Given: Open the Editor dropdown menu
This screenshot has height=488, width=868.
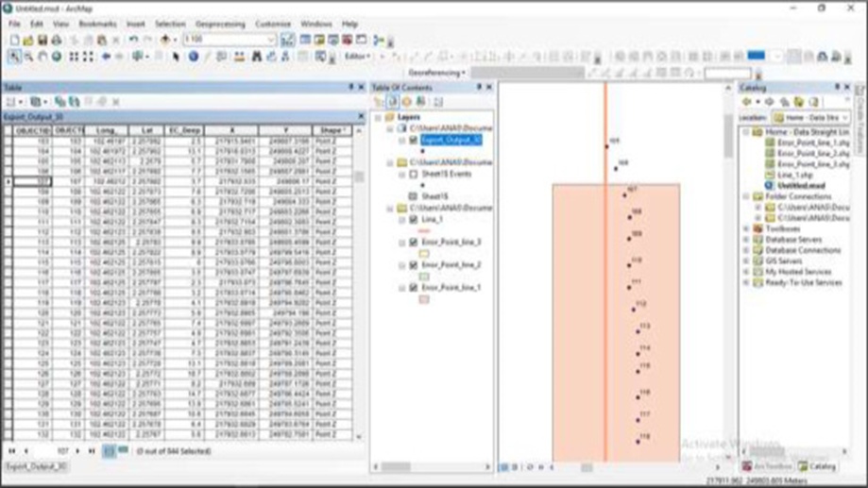Looking at the screenshot, I should click(x=357, y=57).
